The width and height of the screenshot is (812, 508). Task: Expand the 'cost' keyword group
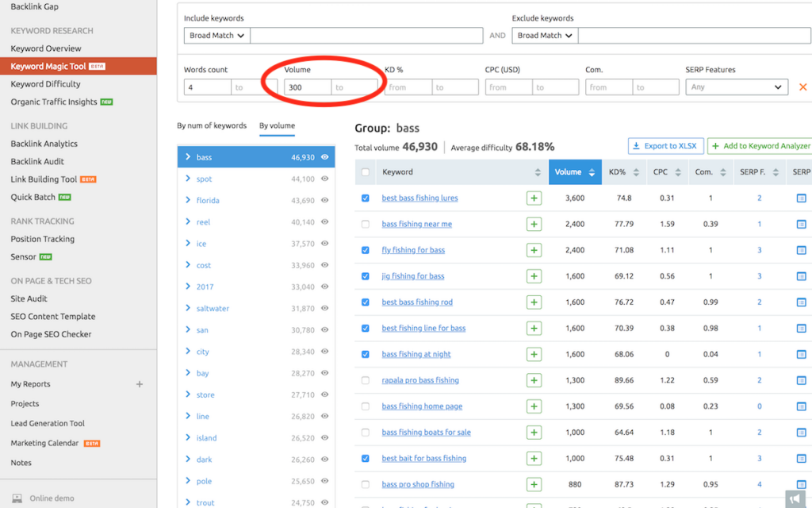pyautogui.click(x=187, y=265)
